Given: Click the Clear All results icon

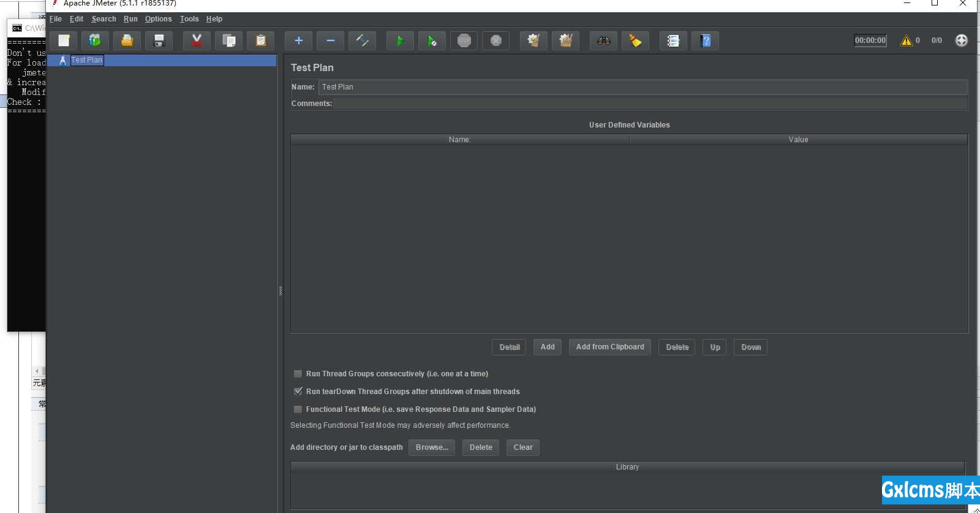Looking at the screenshot, I should pyautogui.click(x=565, y=40).
